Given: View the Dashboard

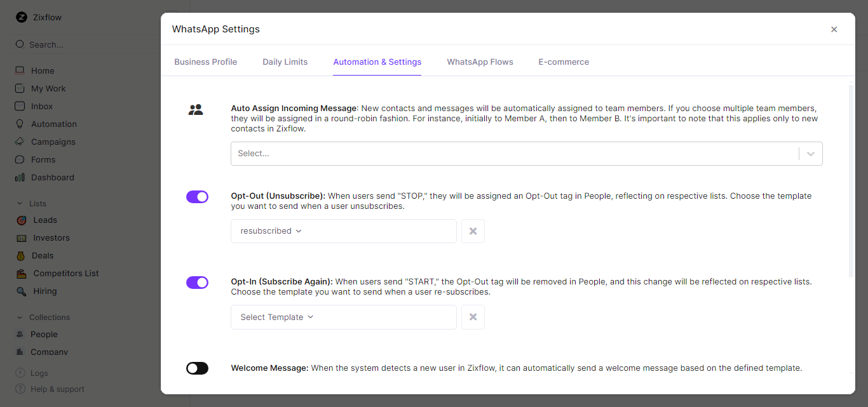Looking at the screenshot, I should [x=51, y=177].
